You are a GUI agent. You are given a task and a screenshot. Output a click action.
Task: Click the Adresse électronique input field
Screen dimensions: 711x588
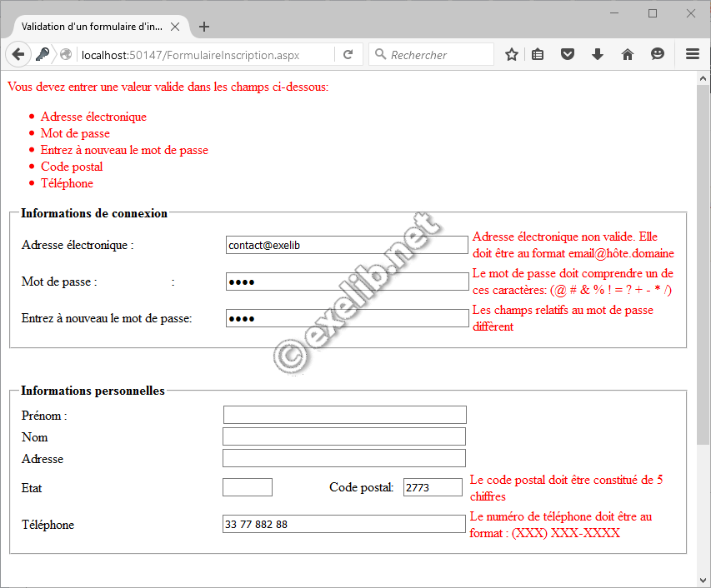(x=347, y=245)
